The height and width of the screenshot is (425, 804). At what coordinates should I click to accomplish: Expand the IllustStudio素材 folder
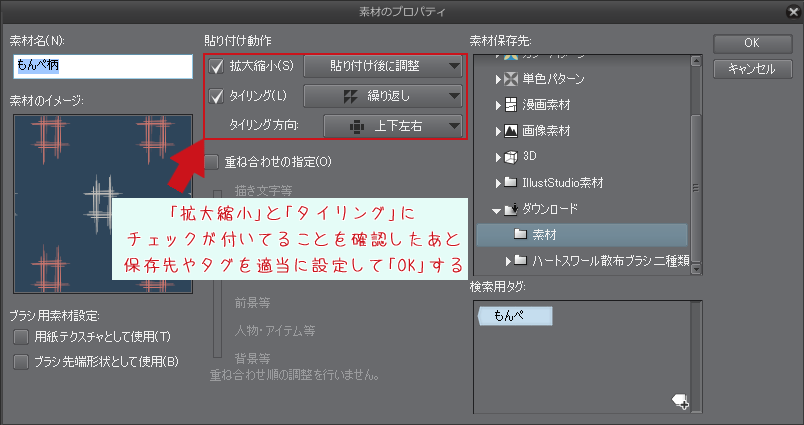click(x=498, y=183)
